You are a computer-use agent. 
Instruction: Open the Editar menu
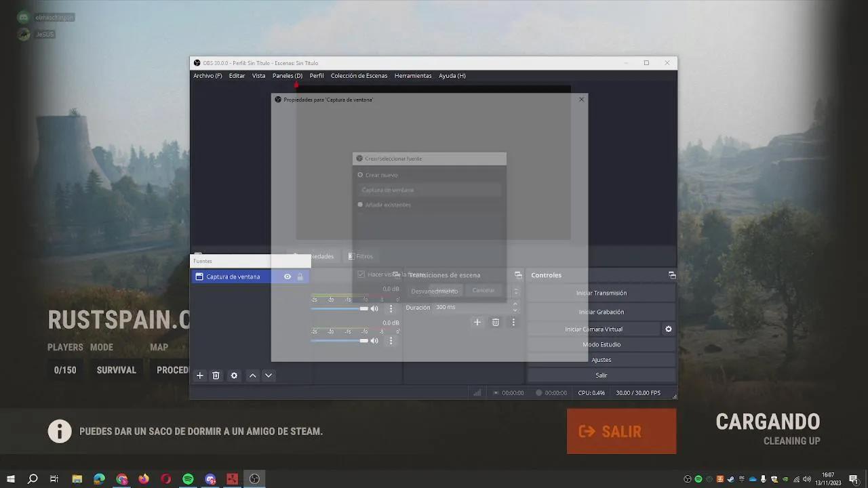click(x=237, y=76)
